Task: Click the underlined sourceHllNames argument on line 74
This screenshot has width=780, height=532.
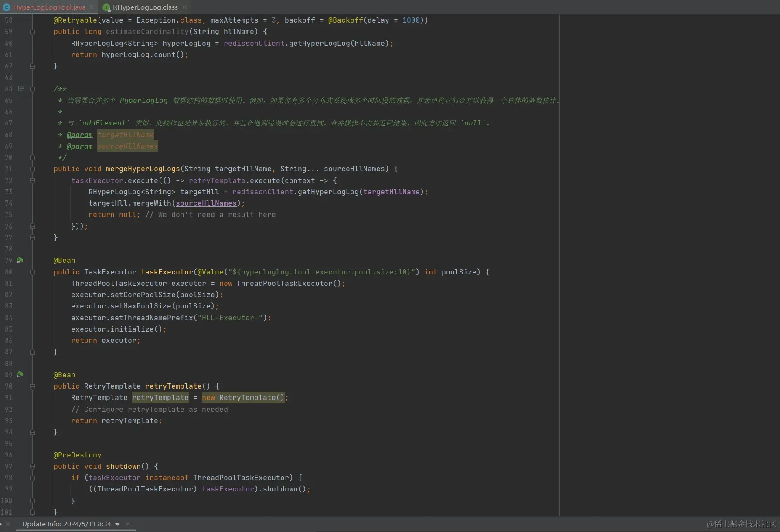Action: pos(206,203)
